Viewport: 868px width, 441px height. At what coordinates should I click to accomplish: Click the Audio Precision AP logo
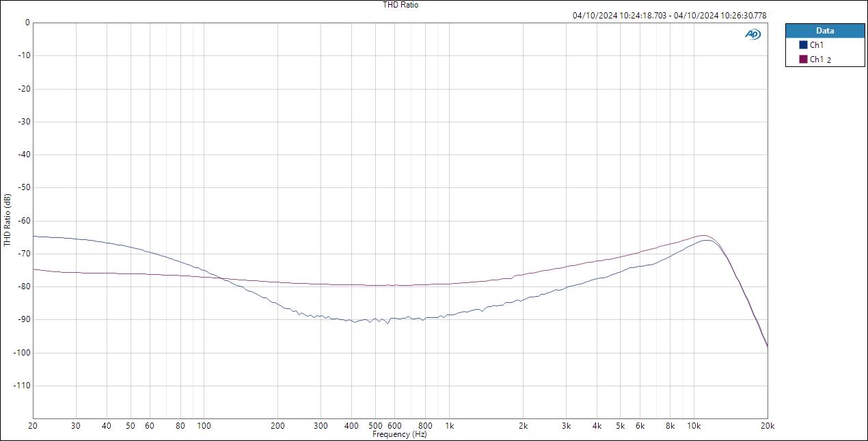click(x=752, y=34)
